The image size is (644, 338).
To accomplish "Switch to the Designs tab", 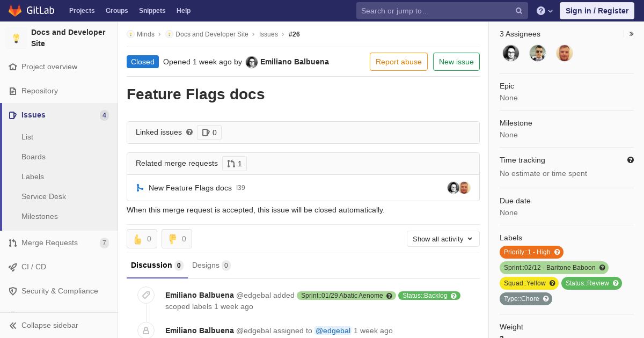I will (x=211, y=266).
